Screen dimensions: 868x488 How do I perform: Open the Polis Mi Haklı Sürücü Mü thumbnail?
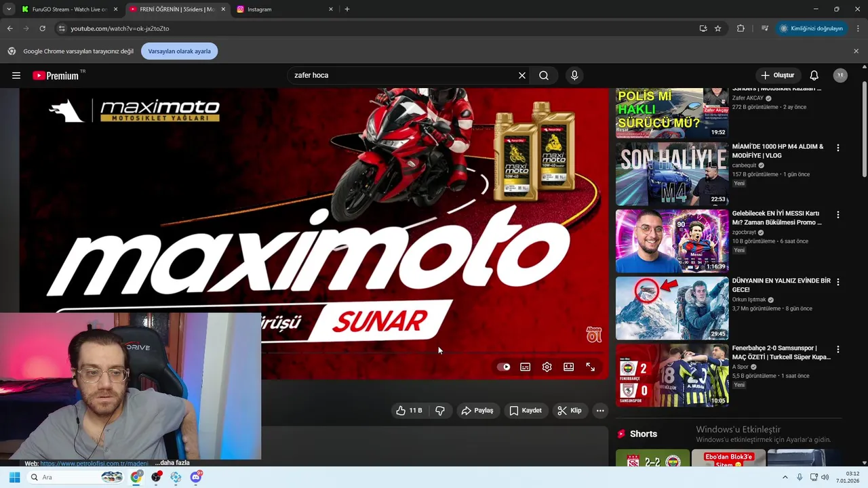[672, 113]
